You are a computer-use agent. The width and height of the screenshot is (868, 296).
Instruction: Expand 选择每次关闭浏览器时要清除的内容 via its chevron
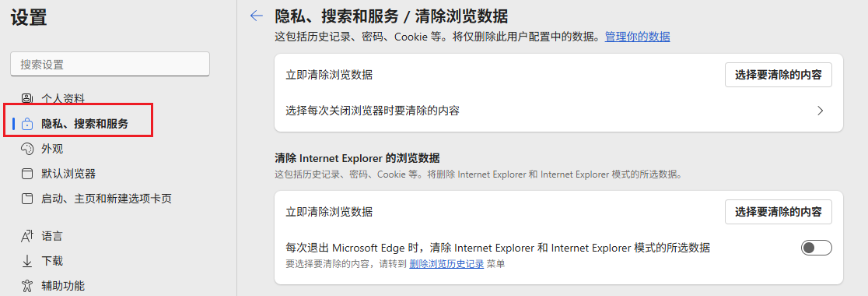pos(821,111)
